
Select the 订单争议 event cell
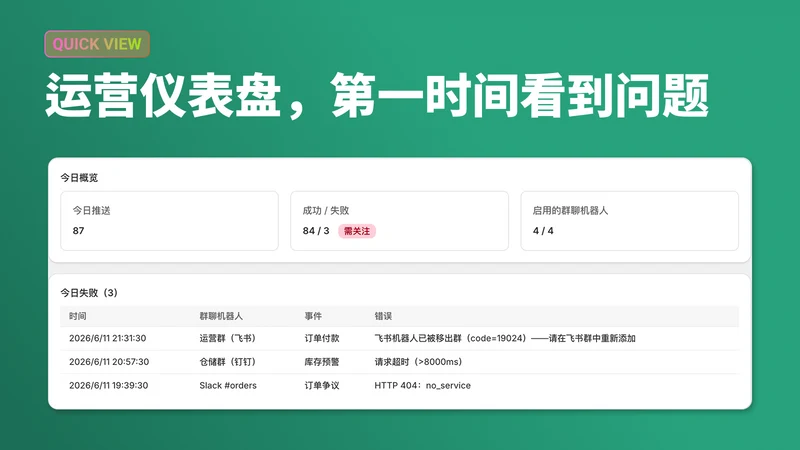point(322,385)
